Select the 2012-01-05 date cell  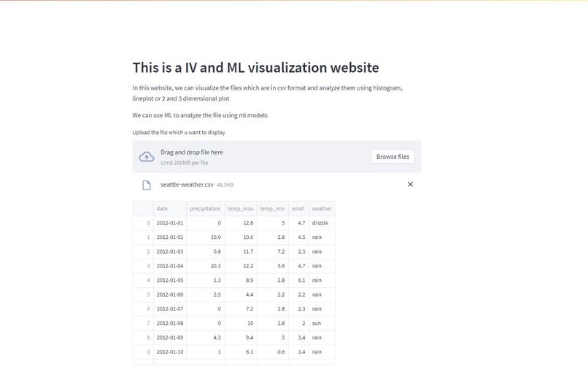[170, 281]
